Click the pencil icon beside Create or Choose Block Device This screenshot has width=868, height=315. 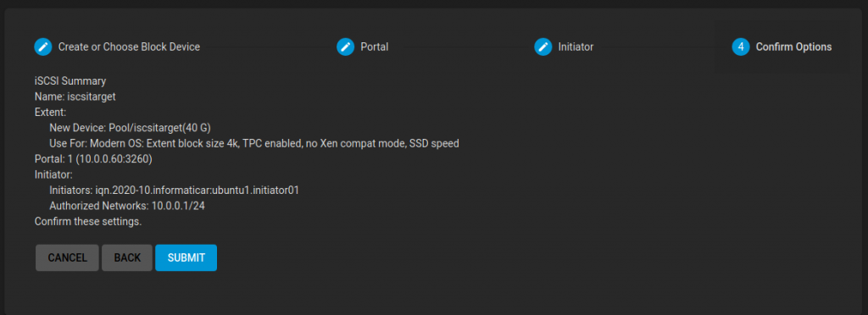pos(43,47)
